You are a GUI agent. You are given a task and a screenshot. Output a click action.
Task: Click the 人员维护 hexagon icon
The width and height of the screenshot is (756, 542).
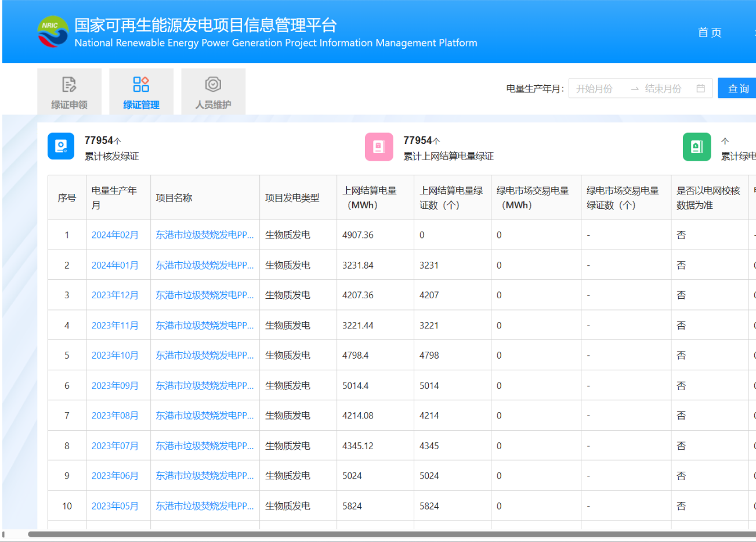point(213,85)
